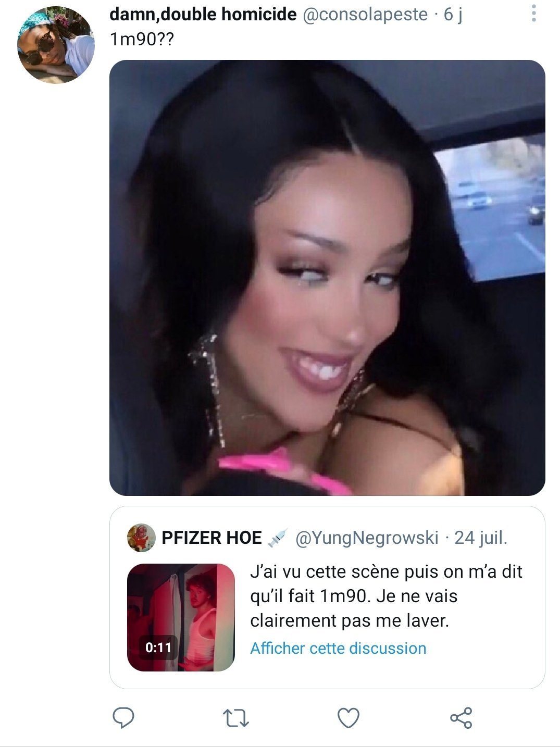
Task: Click the '6 j' tweet timestamp
Action: (x=453, y=15)
